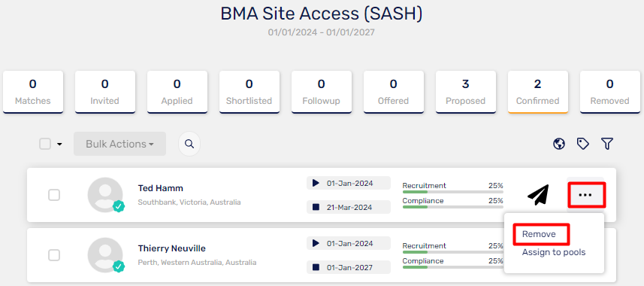Viewport: 644px width, 286px height.
Task: Check the box for Thierry Neuville
Action: (54, 255)
